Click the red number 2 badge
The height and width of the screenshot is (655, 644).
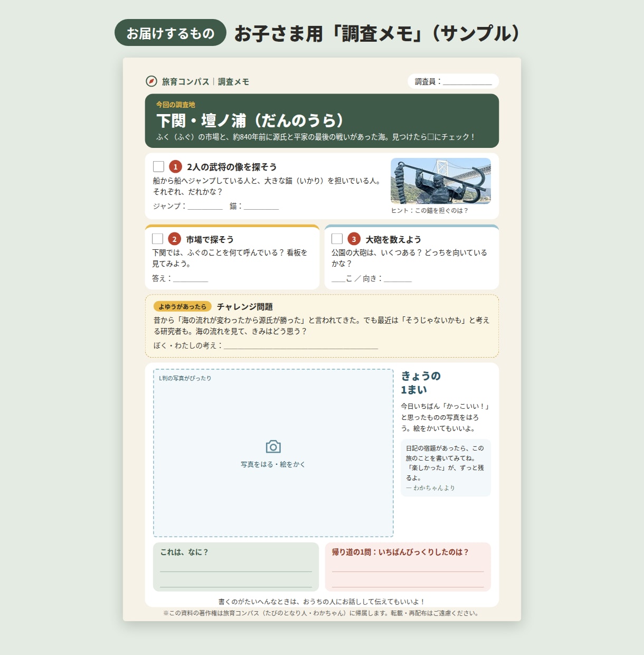pyautogui.click(x=174, y=239)
